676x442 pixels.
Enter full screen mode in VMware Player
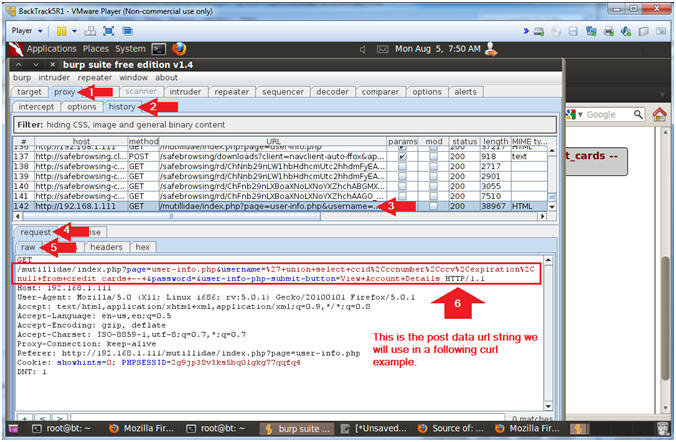(109, 31)
